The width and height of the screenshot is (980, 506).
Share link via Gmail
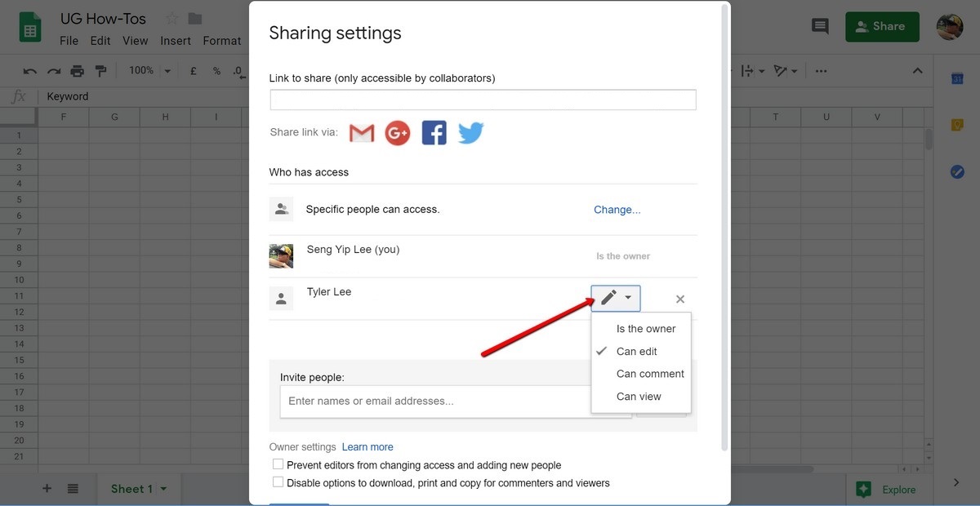[361, 132]
